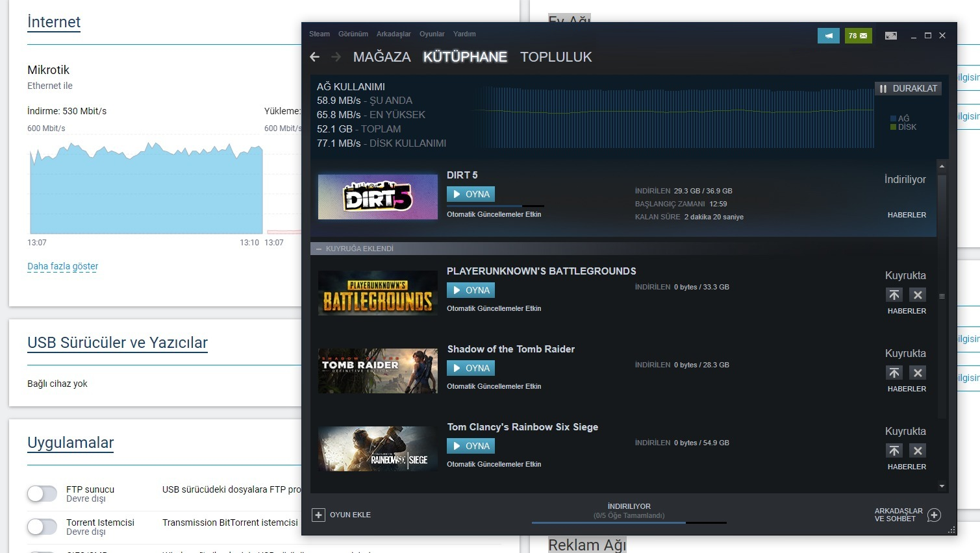Open the Arkadaşlar menu
Image resolution: width=980 pixels, height=553 pixels.
pos(394,34)
